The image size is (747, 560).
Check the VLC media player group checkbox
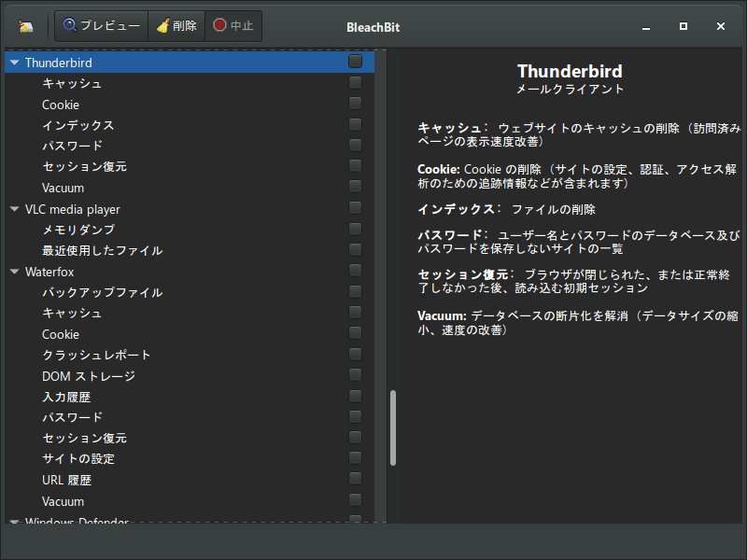click(x=355, y=207)
